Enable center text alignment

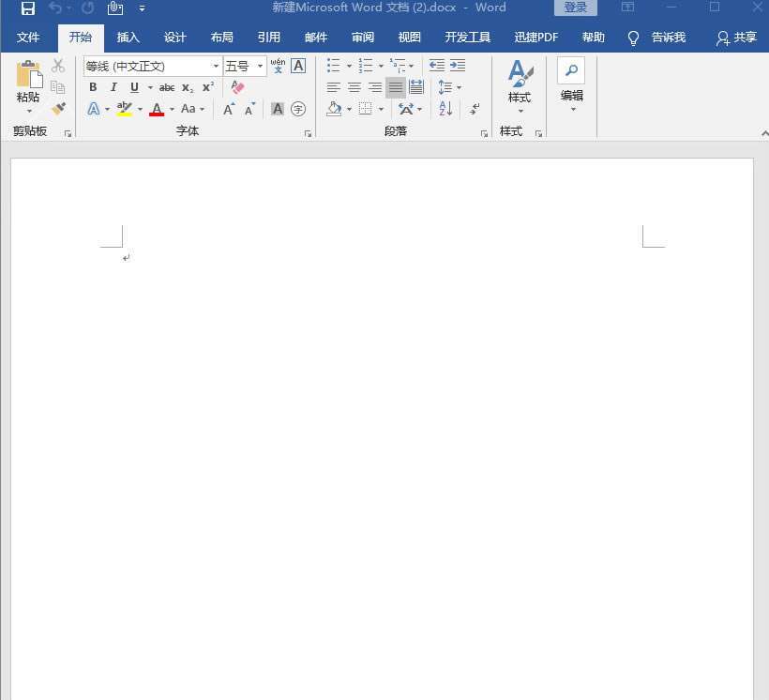[x=354, y=87]
